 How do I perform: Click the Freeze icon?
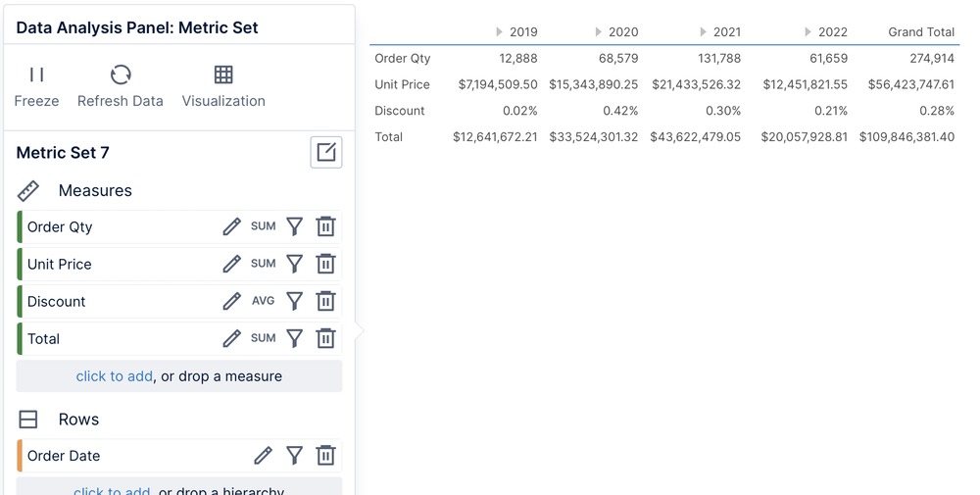point(37,75)
